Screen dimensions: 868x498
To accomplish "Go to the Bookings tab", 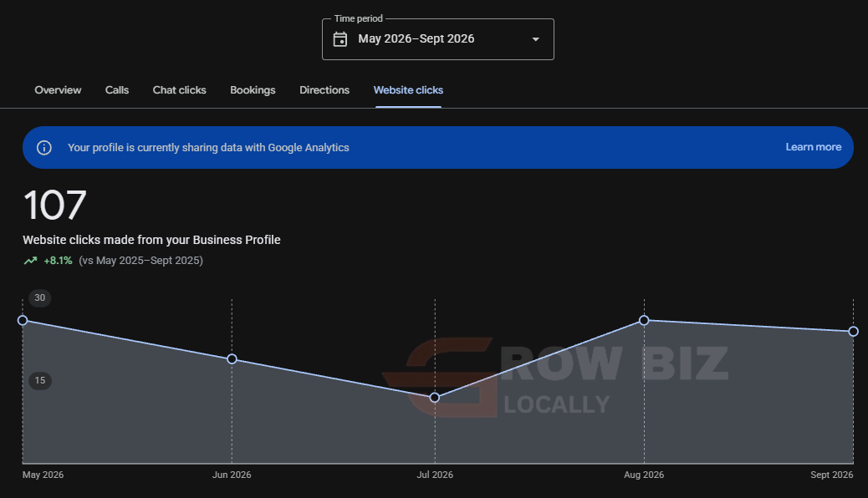I will click(x=253, y=90).
